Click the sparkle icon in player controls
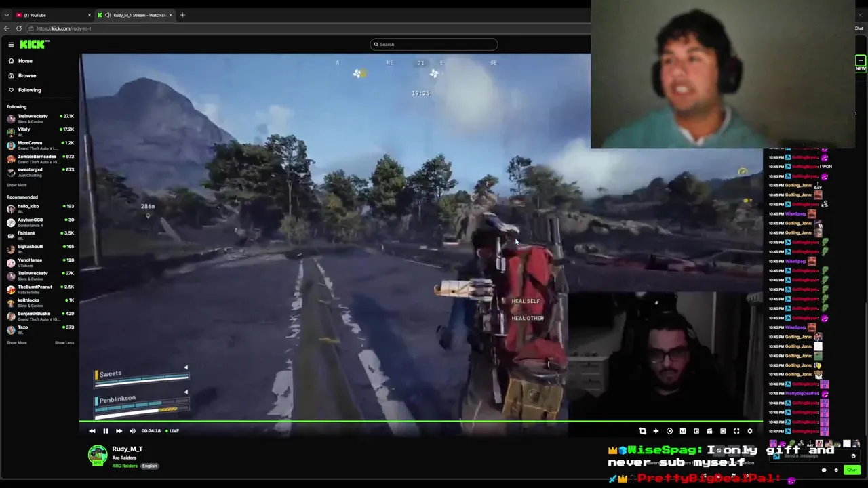Image resolution: width=868 pixels, height=488 pixels. coord(656,431)
